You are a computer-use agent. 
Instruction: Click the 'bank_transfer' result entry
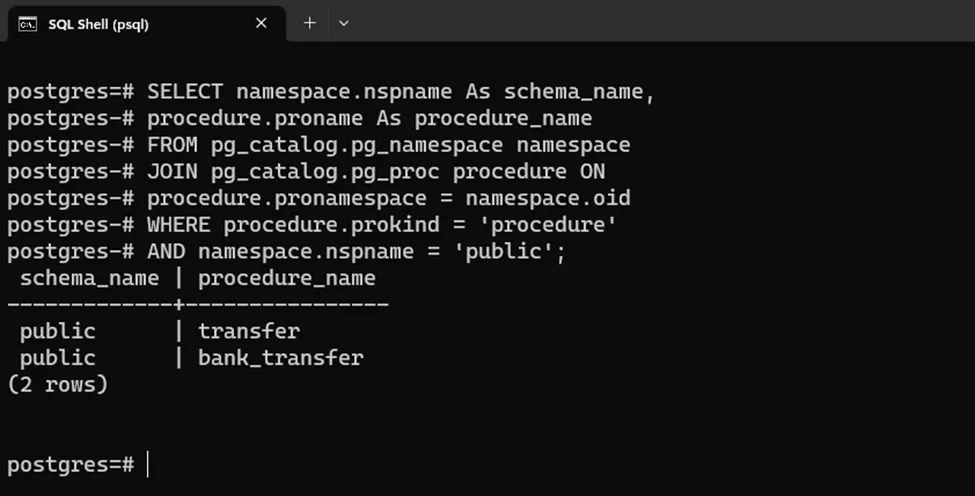tap(280, 358)
